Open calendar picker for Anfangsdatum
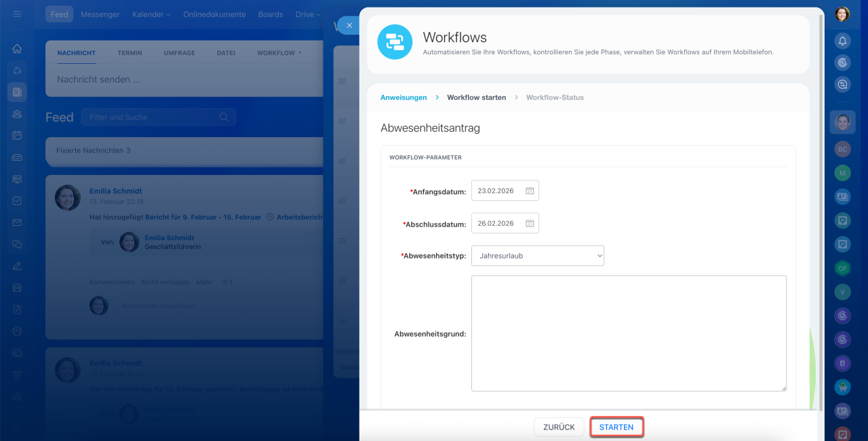868x441 pixels. tap(530, 191)
